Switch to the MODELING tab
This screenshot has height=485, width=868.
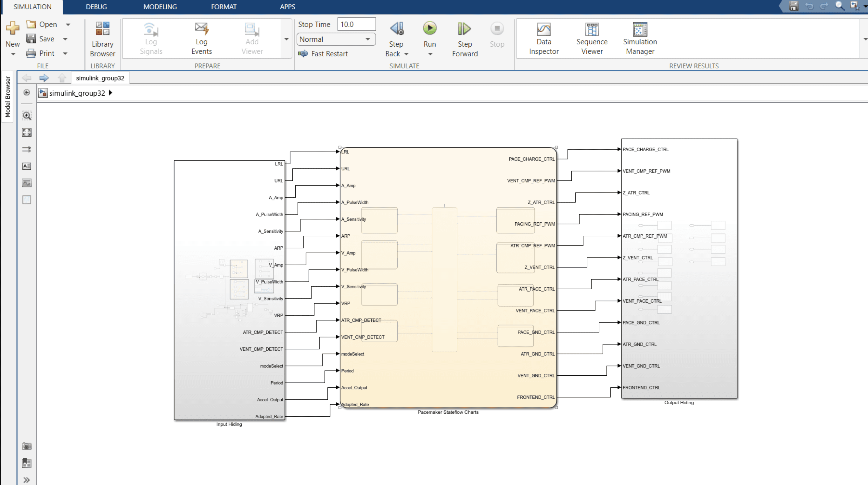tap(160, 7)
